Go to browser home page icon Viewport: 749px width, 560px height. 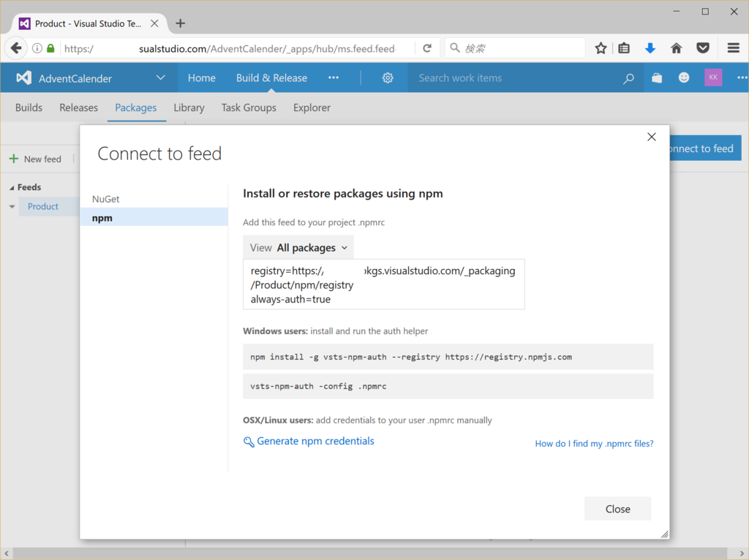[677, 48]
